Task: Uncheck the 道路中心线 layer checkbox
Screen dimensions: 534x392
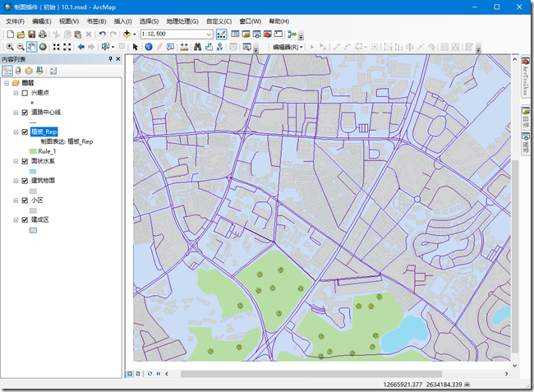Action: 25,113
